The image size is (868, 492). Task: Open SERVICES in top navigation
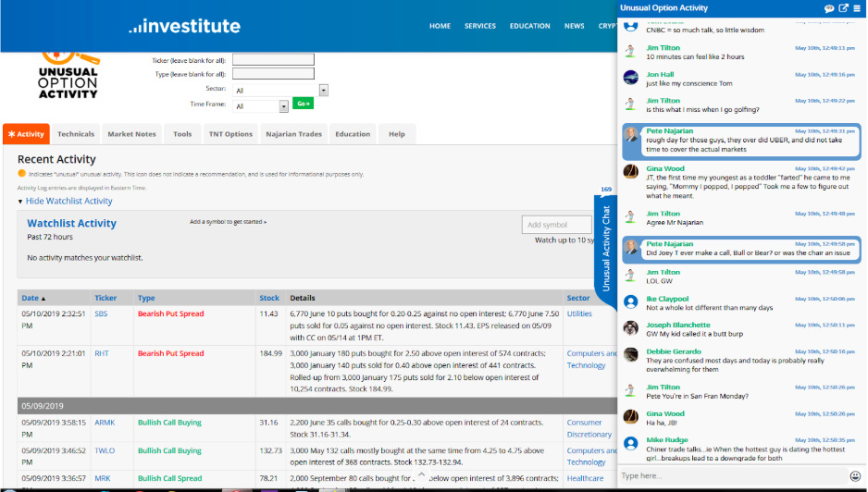click(480, 26)
